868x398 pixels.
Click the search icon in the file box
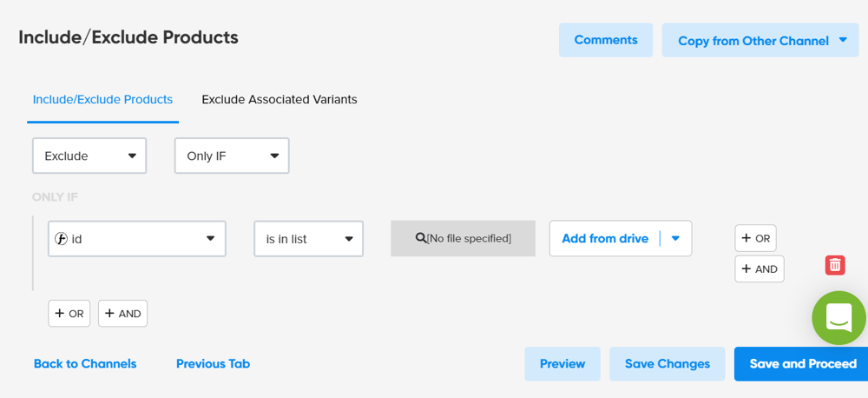(421, 238)
